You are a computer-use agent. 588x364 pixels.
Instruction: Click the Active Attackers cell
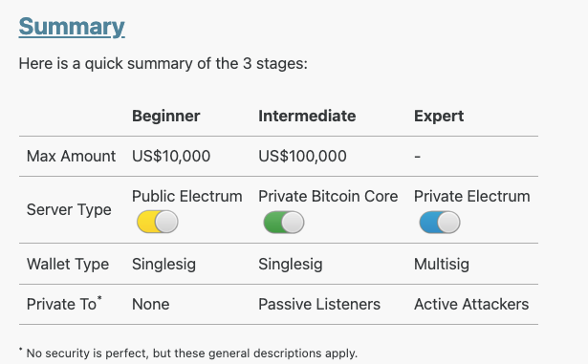[x=471, y=305]
